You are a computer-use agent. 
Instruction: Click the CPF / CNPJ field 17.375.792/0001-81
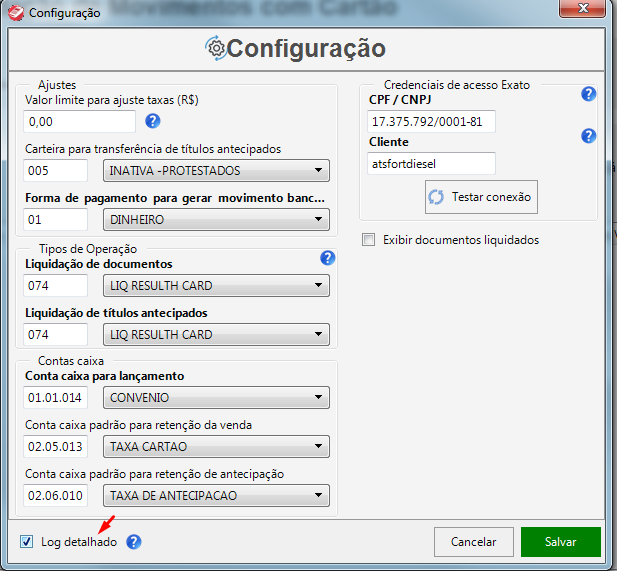[431, 121]
